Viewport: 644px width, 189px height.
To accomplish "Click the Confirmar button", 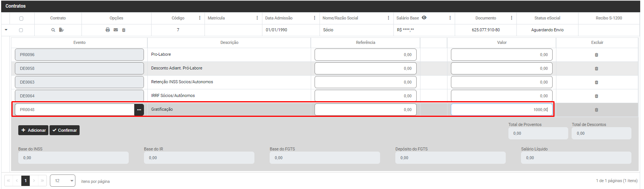I will [64, 130].
